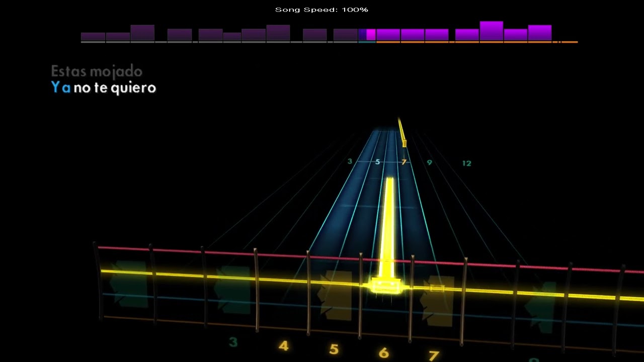The image size is (644, 362).
Task: Click the glowing yellow note at fret 6
Action: (386, 286)
